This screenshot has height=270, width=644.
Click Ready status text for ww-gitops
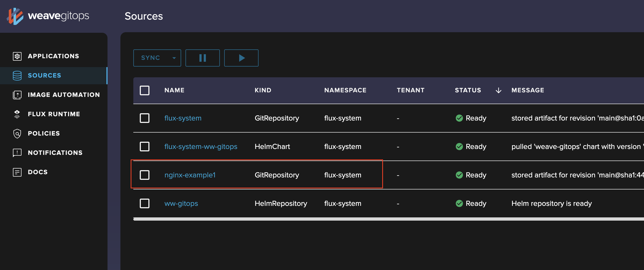(x=476, y=203)
